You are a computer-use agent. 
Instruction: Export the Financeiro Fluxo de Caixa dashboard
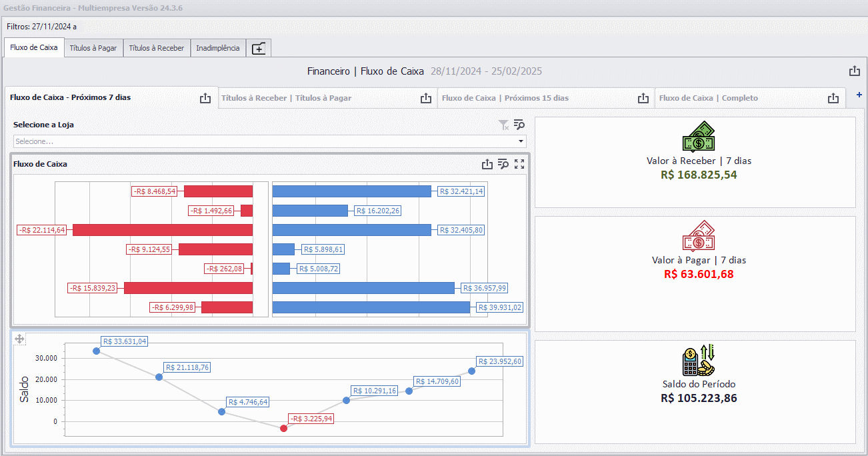(x=855, y=71)
